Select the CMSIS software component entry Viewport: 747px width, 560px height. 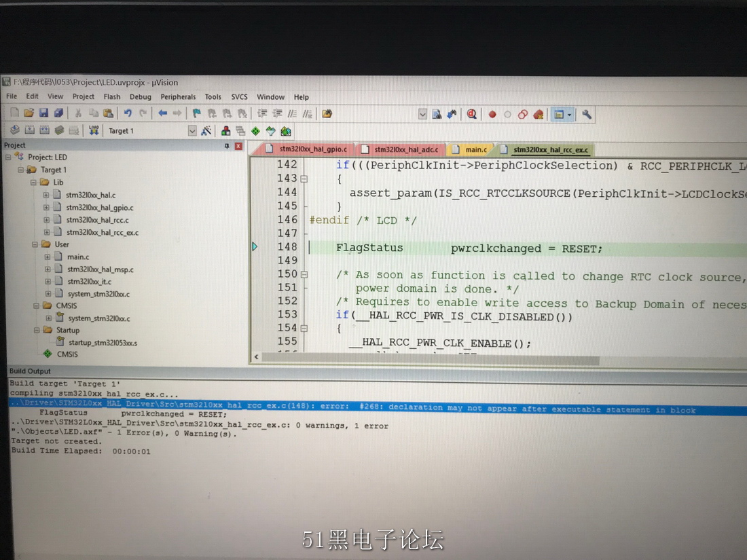click(x=67, y=354)
